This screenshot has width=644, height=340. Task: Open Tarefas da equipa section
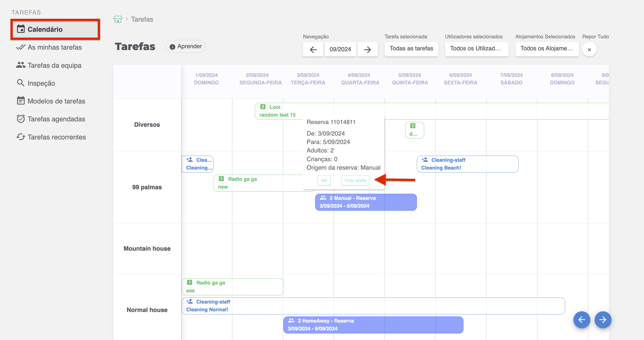[x=54, y=65]
